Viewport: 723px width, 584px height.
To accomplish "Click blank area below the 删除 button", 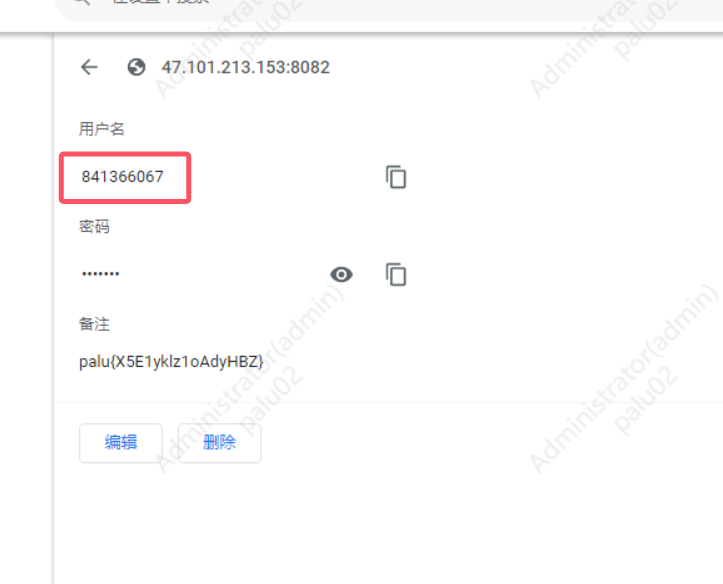I will click(x=219, y=521).
